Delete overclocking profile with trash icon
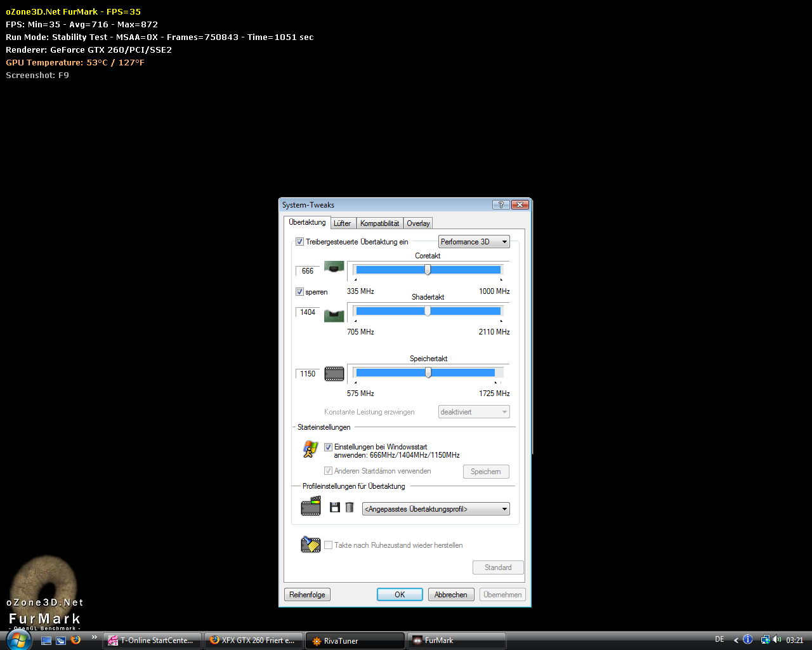Screen dimensions: 812x650 pyautogui.click(x=350, y=507)
